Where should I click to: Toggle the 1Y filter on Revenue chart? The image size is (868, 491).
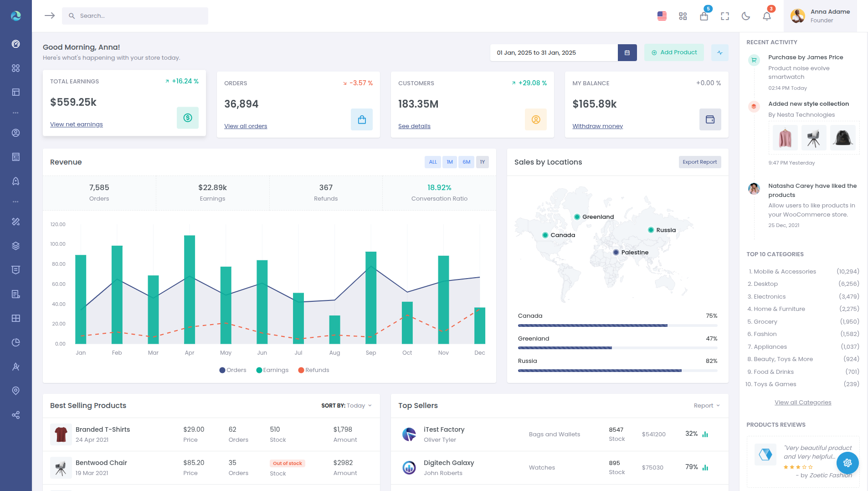482,162
